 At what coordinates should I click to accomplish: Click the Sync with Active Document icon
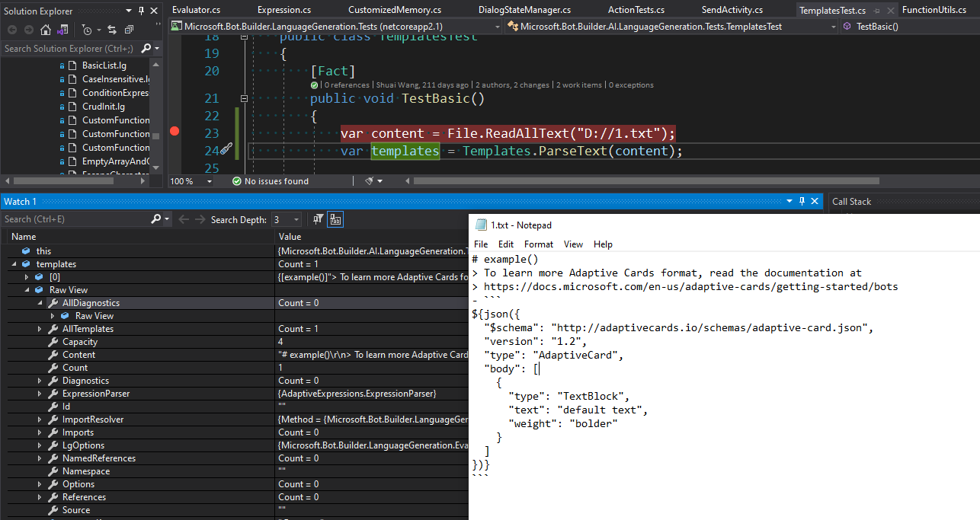(x=112, y=29)
